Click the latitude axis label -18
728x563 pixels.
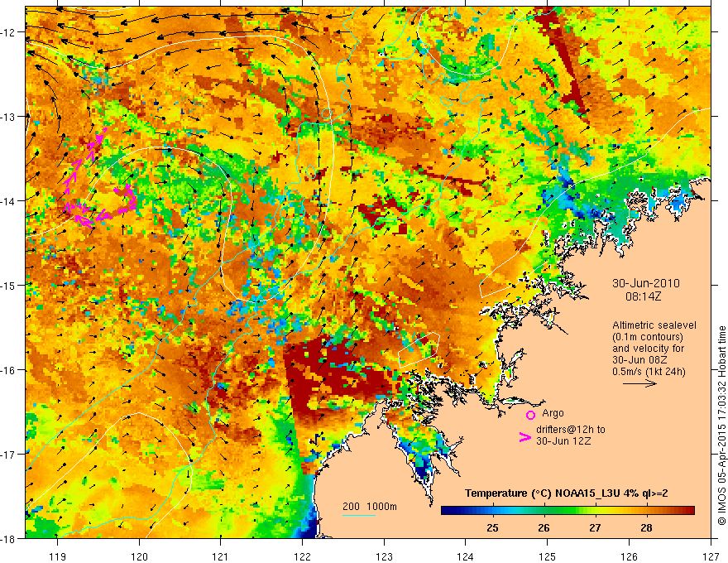(x=8, y=538)
